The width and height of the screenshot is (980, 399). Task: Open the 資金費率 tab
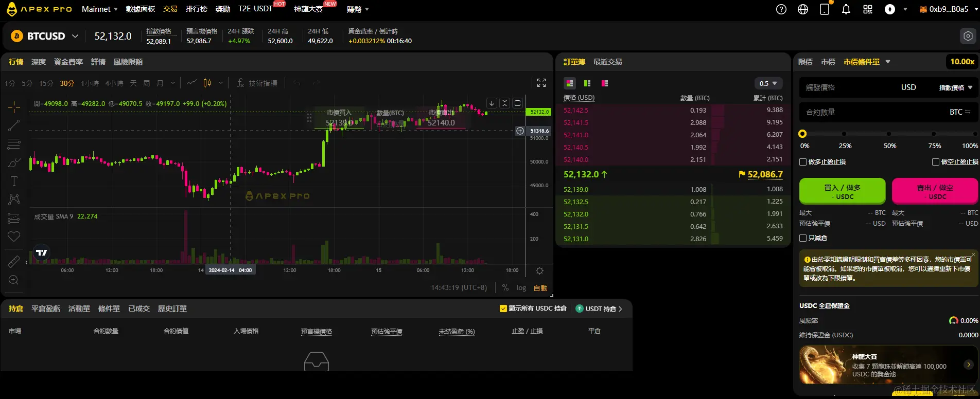tap(68, 62)
